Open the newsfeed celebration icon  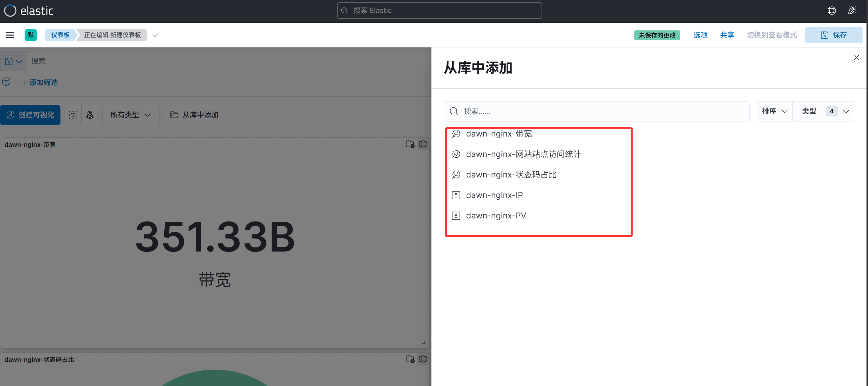(x=852, y=11)
